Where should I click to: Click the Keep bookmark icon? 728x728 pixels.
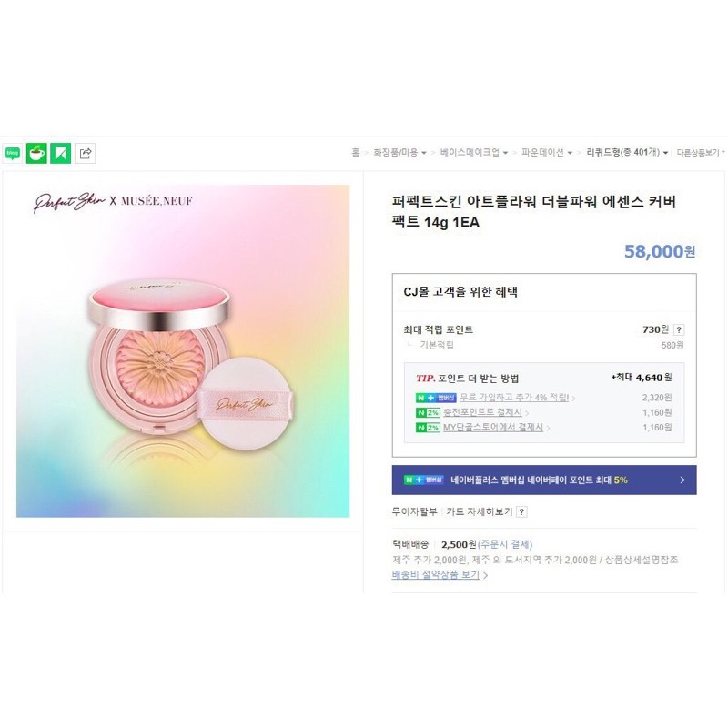click(61, 154)
